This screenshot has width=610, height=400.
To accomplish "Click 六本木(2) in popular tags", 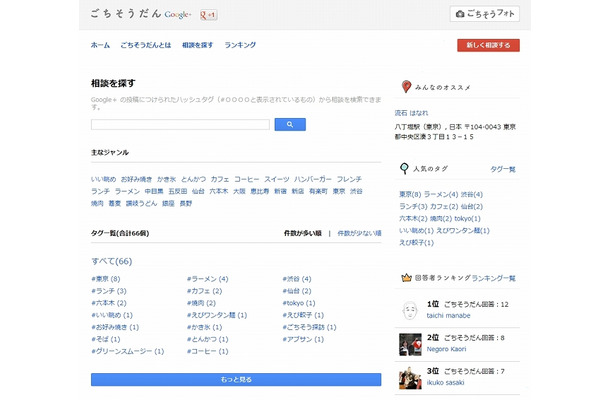I will (413, 218).
